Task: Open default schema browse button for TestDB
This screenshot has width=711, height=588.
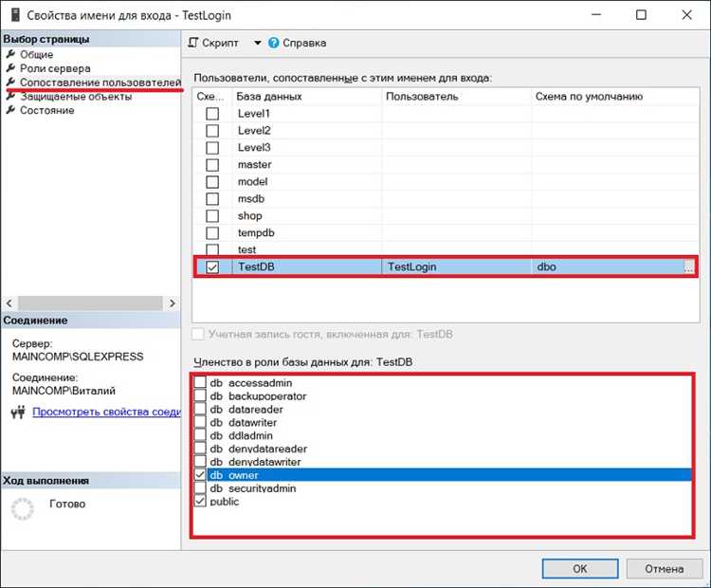Action: click(688, 266)
